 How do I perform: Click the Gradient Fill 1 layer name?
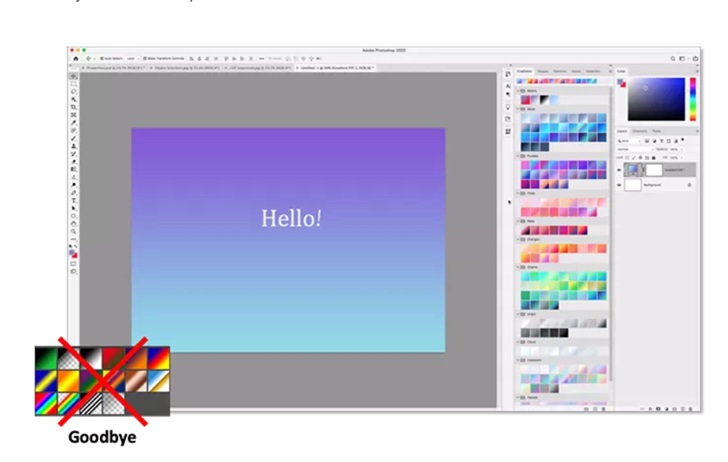click(x=675, y=170)
